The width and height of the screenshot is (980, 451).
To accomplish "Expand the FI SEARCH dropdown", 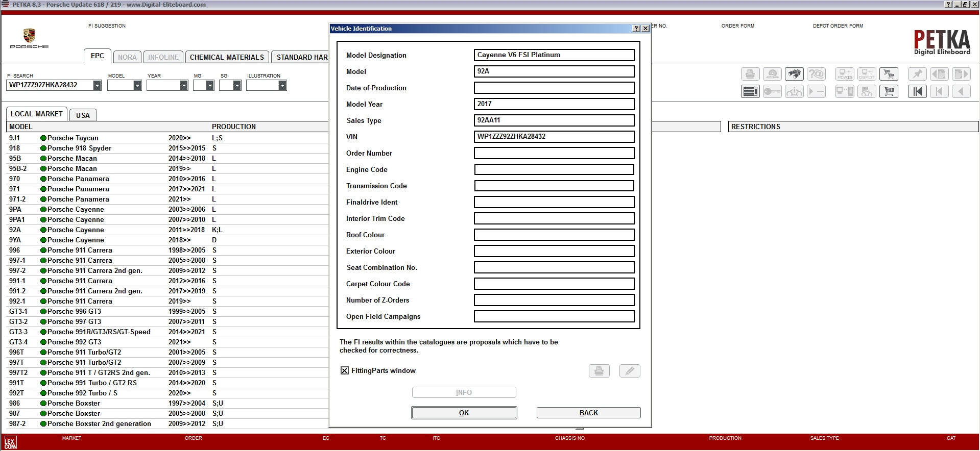I will 97,86.
